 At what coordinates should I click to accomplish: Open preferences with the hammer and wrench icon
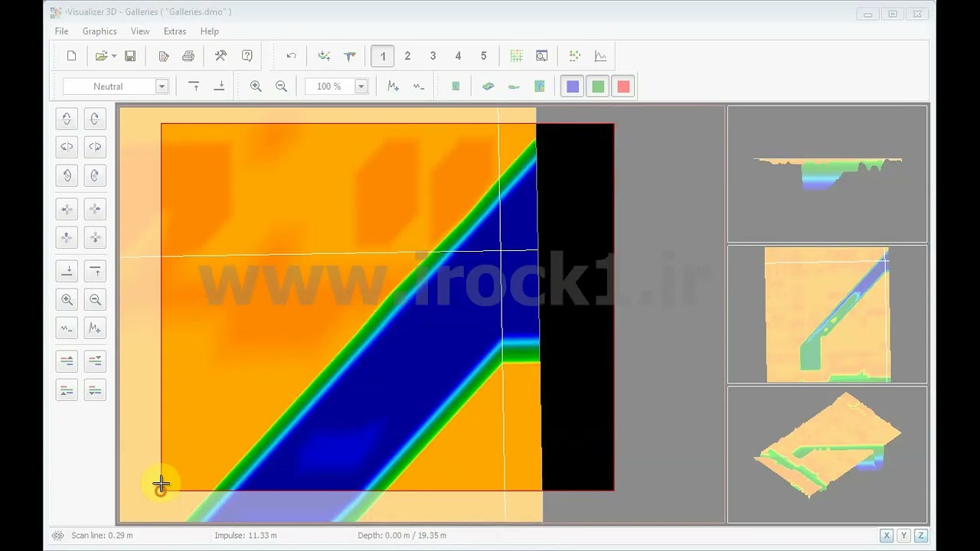[220, 56]
